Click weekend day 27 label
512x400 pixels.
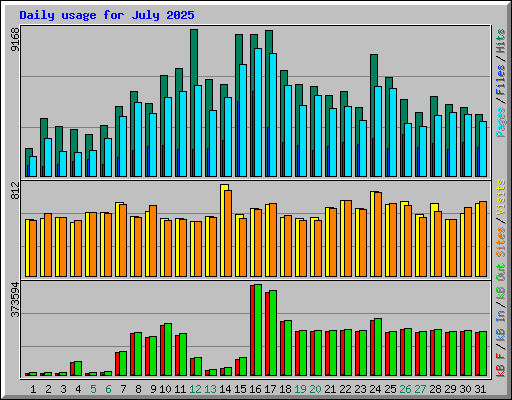(420, 389)
